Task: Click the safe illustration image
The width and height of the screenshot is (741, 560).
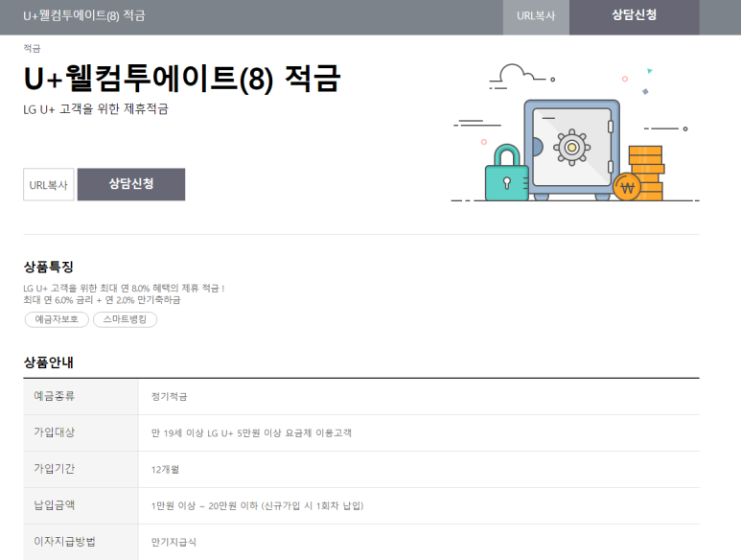Action: point(575,133)
